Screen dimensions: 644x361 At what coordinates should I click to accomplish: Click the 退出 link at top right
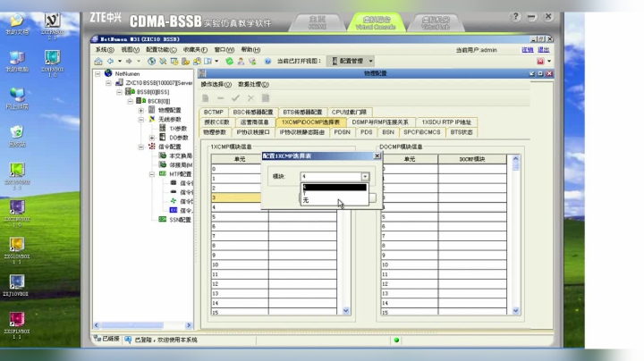[x=544, y=50]
